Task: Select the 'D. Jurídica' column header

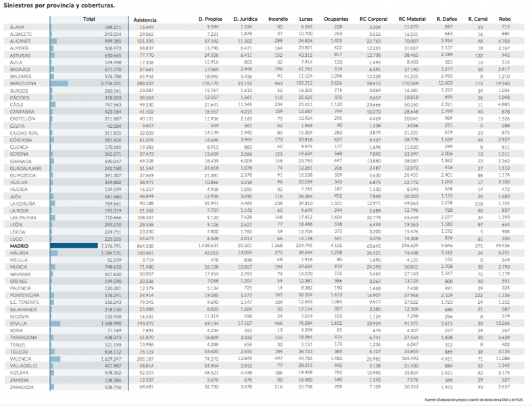Action: pos(245,19)
